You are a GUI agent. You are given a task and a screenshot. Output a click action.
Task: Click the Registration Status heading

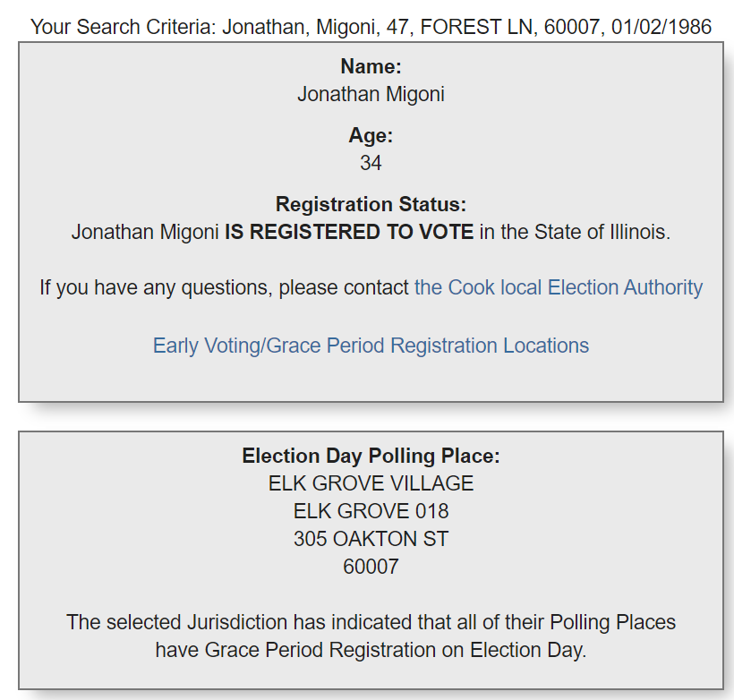pyautogui.click(x=371, y=205)
